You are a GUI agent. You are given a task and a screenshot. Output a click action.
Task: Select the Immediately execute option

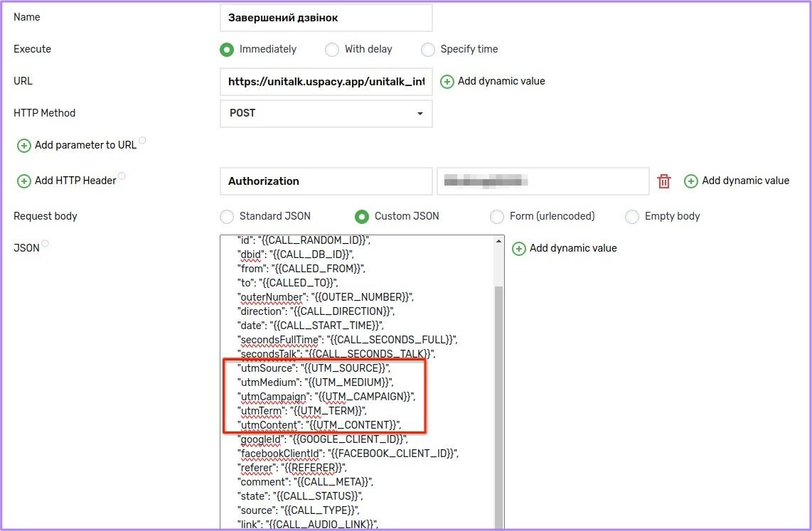(x=227, y=50)
